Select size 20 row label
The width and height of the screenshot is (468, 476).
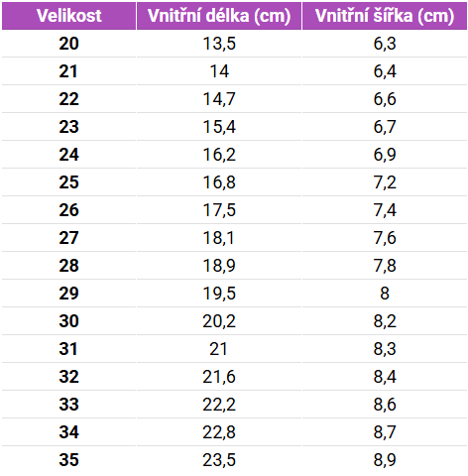[68, 44]
